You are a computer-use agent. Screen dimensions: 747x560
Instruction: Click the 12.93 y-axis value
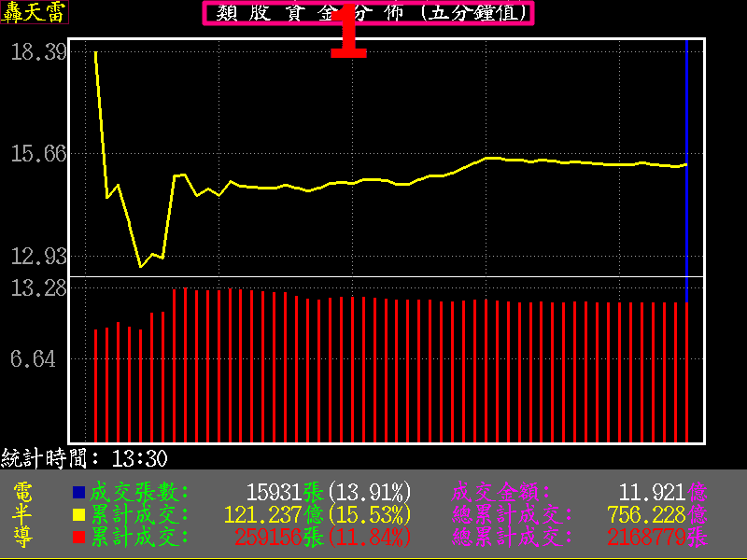coord(37,255)
